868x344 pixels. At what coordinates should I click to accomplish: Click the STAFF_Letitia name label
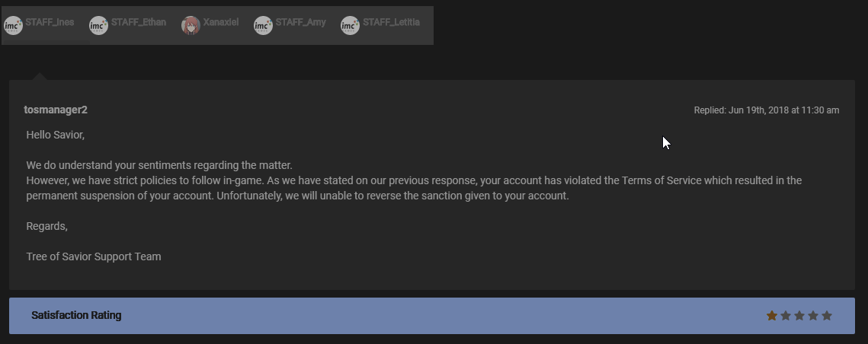click(x=391, y=22)
